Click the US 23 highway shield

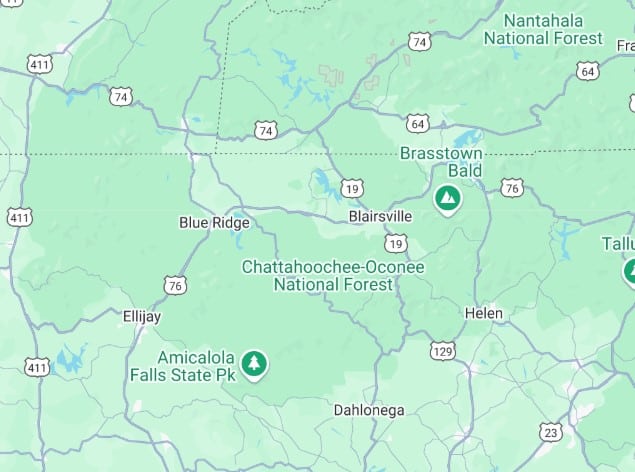[551, 433]
